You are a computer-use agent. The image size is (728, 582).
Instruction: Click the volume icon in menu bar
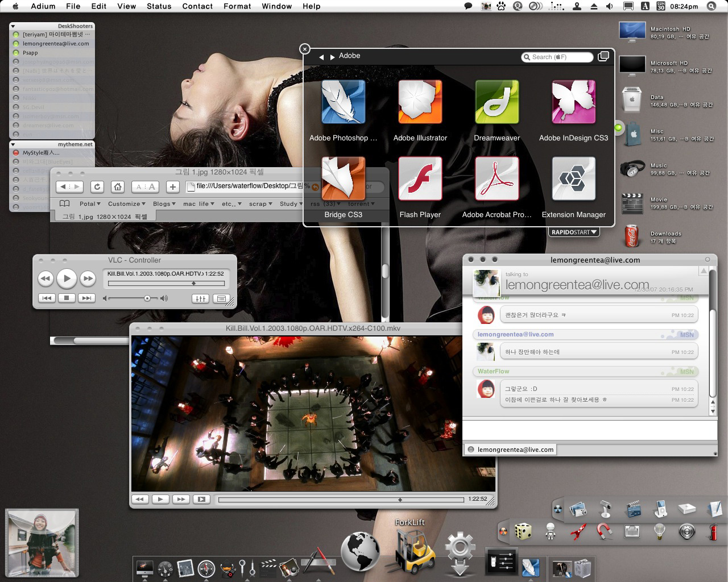(610, 6)
